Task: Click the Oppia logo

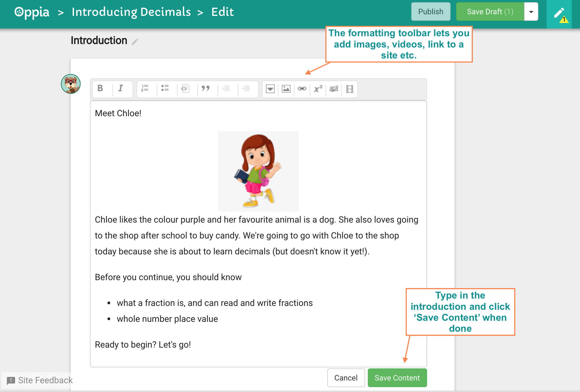Action: coord(32,12)
